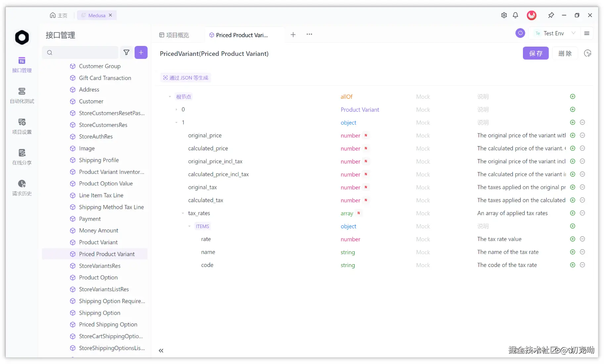The width and height of the screenshot is (604, 364).
Task: Collapse the sidebar with double chevron
Action: pos(161,350)
